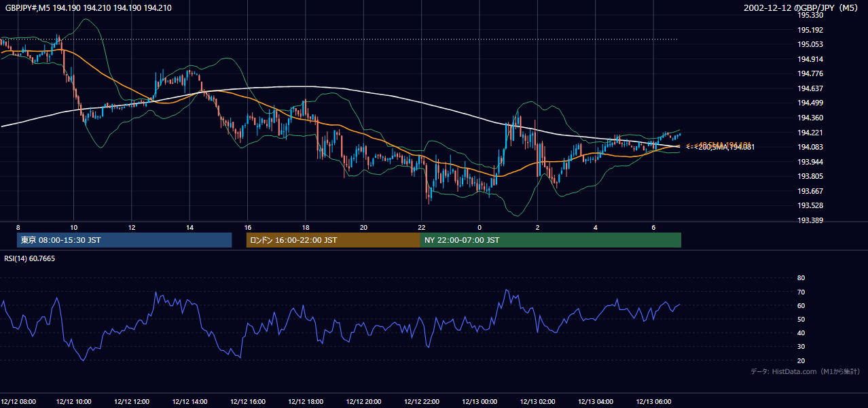Viewport: 868px width, 408px height.
Task: Click price axis label 195.330
Action: coord(810,15)
